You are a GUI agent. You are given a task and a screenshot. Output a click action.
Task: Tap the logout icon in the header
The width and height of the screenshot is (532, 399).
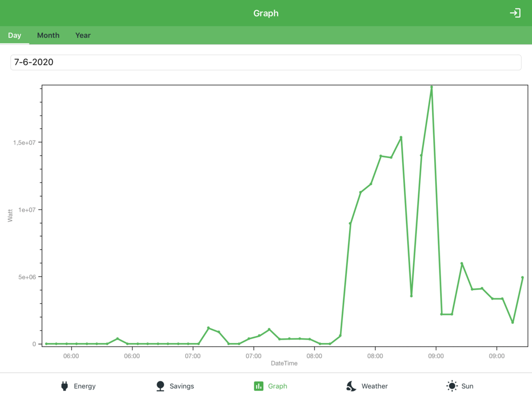tap(515, 13)
